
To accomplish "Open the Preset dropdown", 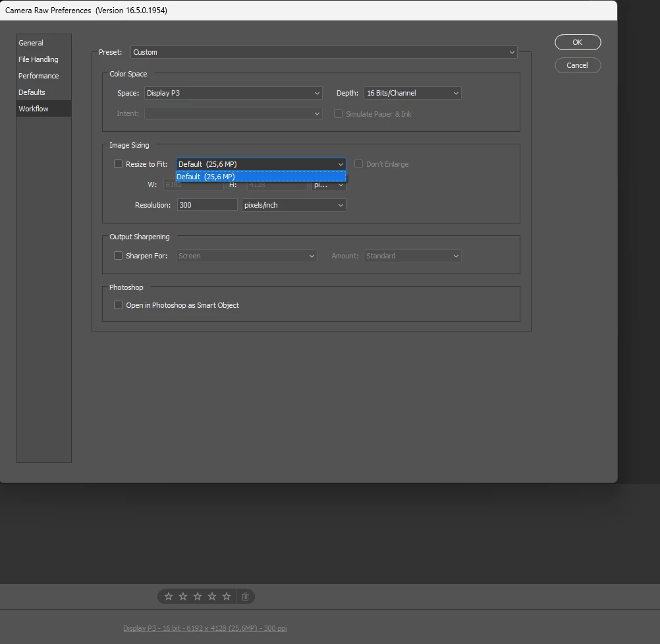I will click(x=323, y=52).
